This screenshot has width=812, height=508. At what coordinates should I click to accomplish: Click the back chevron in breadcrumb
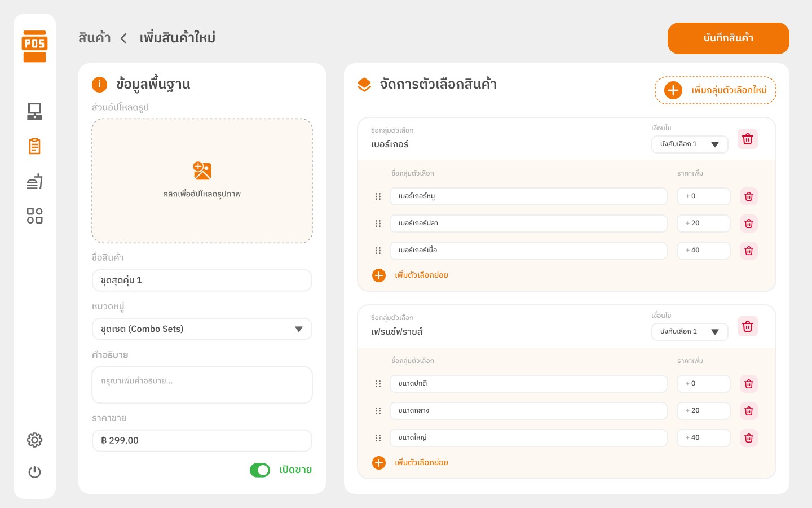123,38
